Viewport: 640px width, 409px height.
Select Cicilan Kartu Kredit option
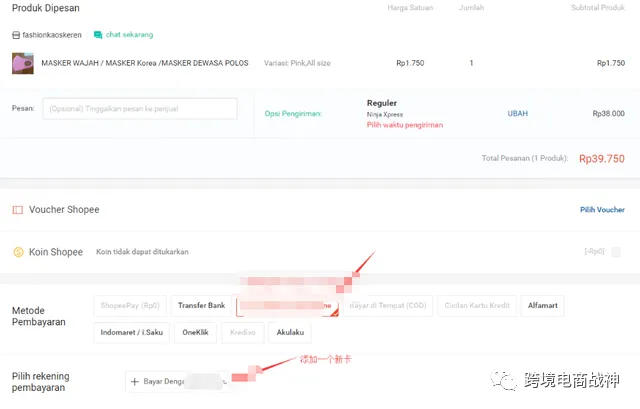tap(477, 306)
